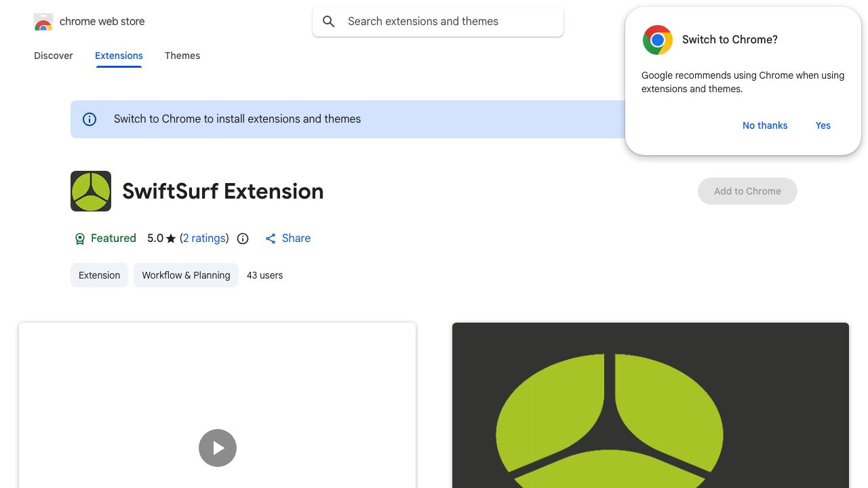Click the banner text about switching to Chrome
Viewport: 868px width, 488px height.
click(237, 119)
